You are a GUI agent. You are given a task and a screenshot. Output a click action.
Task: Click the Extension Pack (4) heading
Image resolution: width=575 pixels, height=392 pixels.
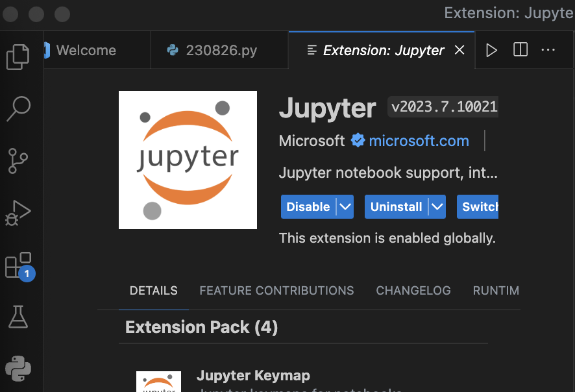pyautogui.click(x=201, y=327)
